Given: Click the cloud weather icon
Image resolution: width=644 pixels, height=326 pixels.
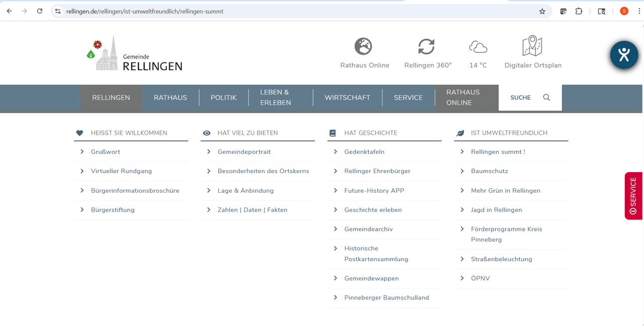Looking at the screenshot, I should tap(478, 47).
